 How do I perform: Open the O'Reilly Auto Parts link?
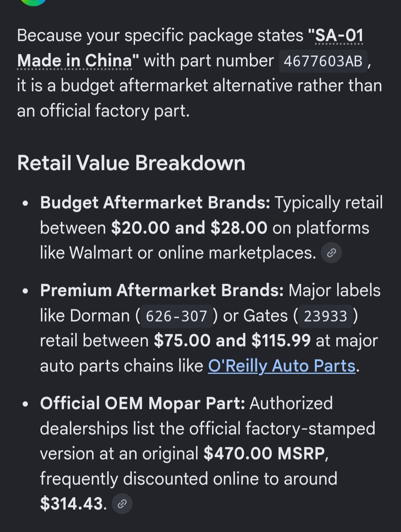pos(282,366)
